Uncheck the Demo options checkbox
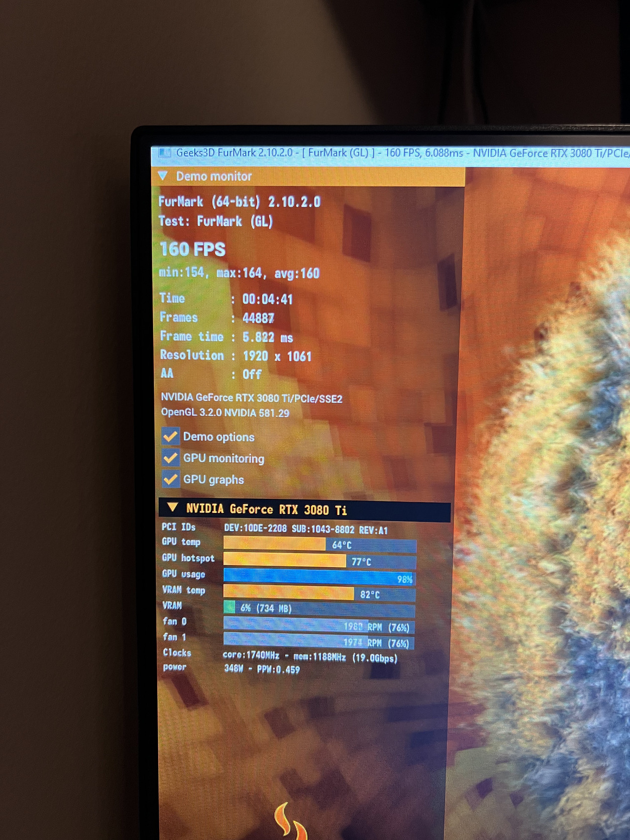630x840 pixels. coord(171,436)
